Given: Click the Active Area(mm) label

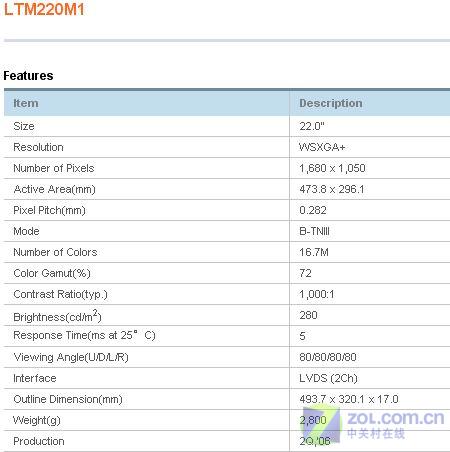Looking at the screenshot, I should [x=55, y=189].
